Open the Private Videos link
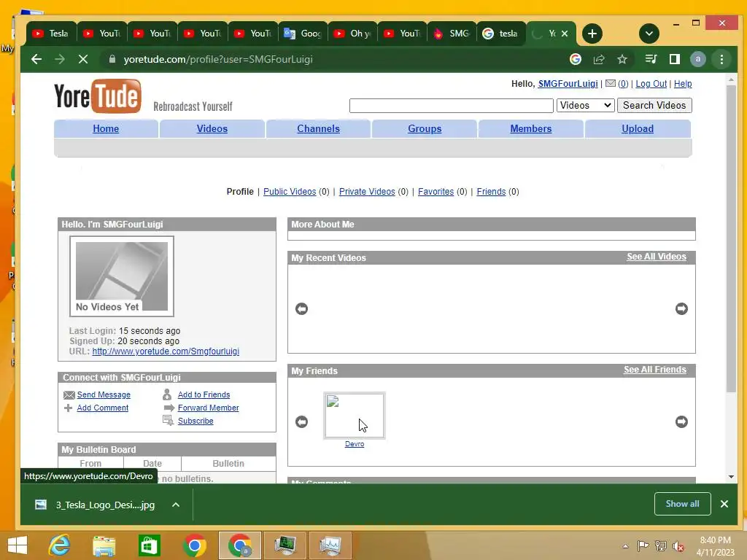The height and width of the screenshot is (560, 747). pos(367,192)
